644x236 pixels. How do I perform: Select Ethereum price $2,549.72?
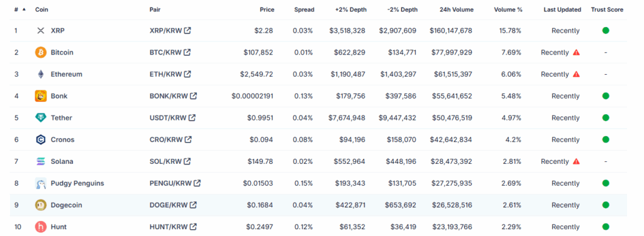(257, 74)
